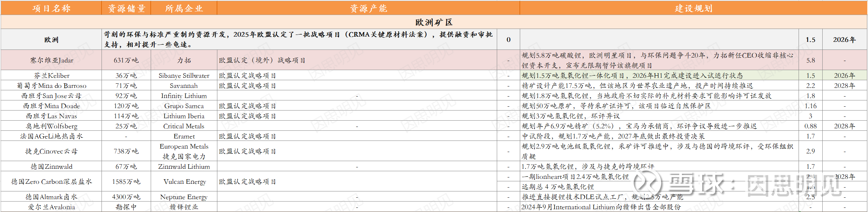This screenshot has height=212, width=868.
Task: Click the 规划1.5万吨氢氧化锂一体化项目 plan cell
Action: (659, 75)
